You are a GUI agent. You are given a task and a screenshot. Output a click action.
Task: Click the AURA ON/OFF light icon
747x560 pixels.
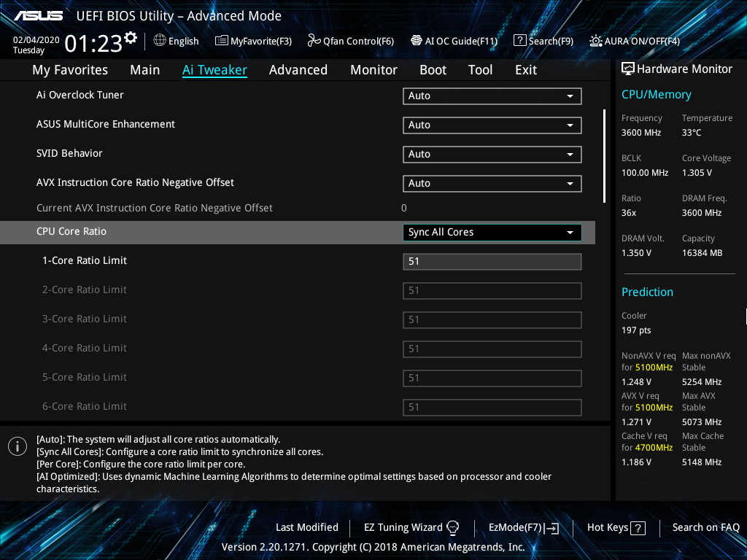(x=595, y=41)
